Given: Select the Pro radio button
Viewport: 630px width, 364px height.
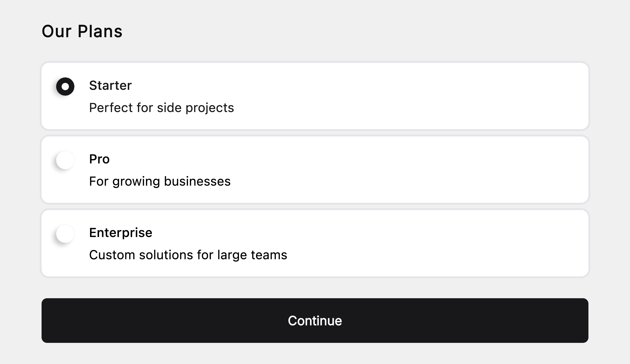Looking at the screenshot, I should click(65, 160).
